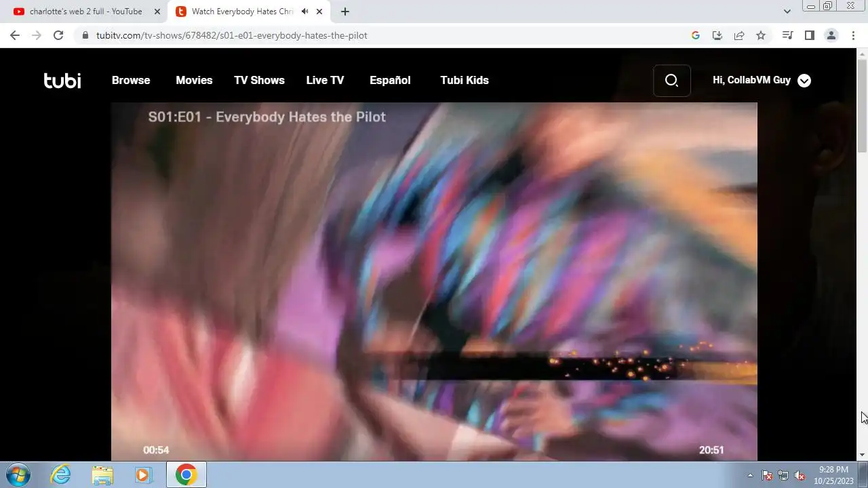Toggle the Chrome side panel
868x488 pixels.
click(809, 35)
